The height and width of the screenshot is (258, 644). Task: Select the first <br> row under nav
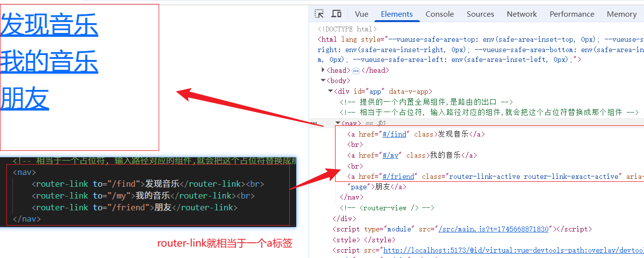(x=355, y=144)
